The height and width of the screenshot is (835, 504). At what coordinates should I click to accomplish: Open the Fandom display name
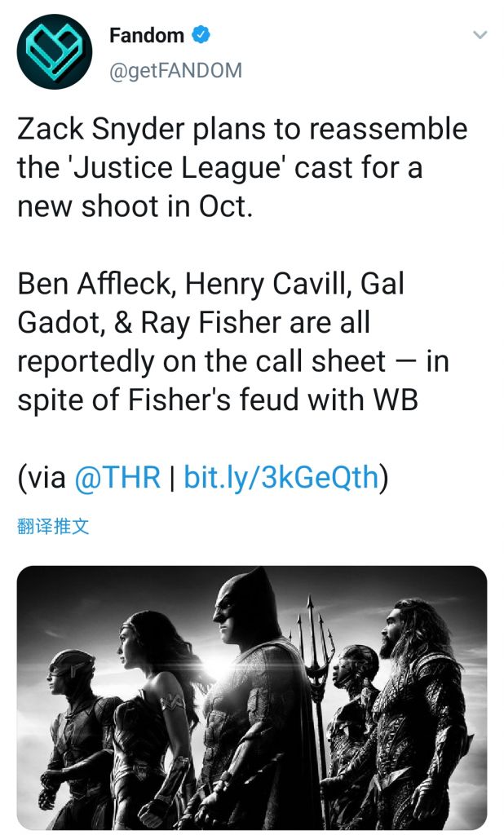147,36
